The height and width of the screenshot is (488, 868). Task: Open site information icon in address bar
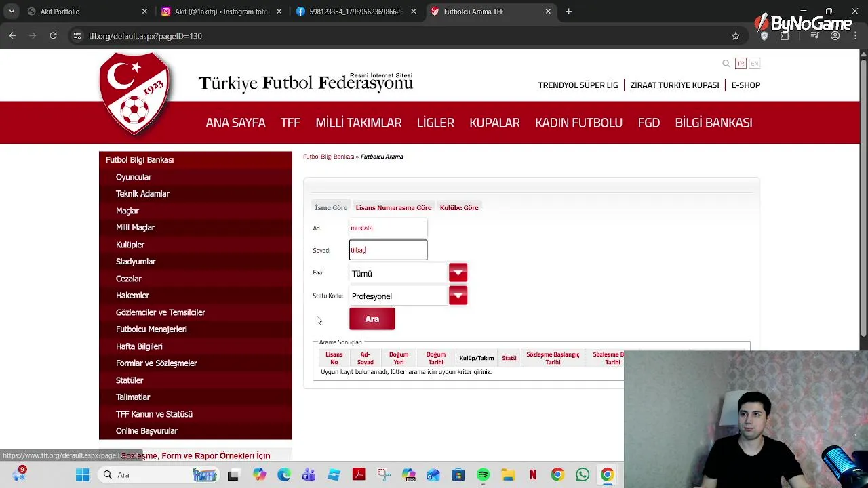click(x=77, y=36)
